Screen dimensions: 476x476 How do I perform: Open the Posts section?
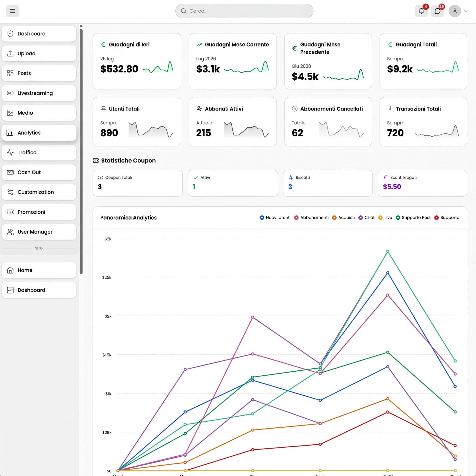[39, 73]
